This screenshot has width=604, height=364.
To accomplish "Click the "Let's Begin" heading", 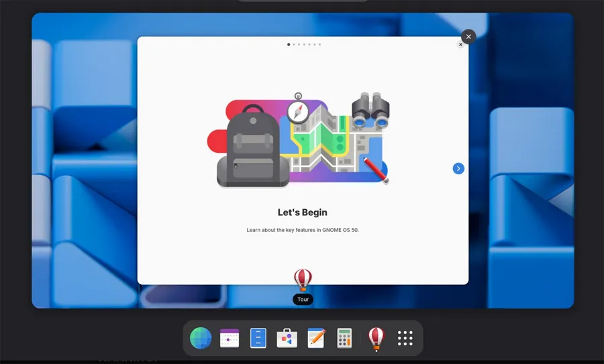I will 303,213.
